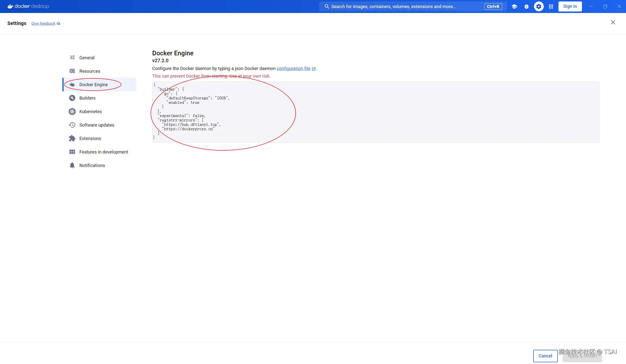The width and height of the screenshot is (626, 364).
Task: Click the Notifications bell icon
Action: (72, 165)
